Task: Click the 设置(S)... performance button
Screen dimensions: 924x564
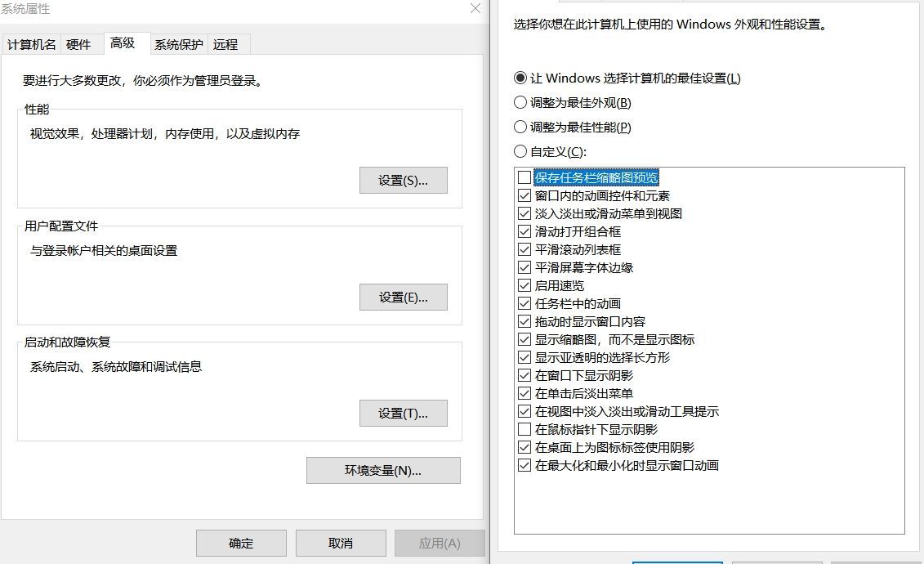Action: (x=403, y=181)
